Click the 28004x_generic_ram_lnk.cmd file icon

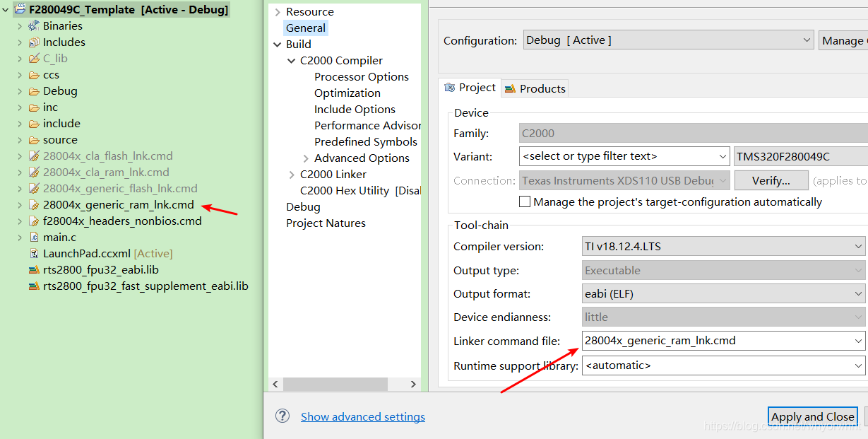coord(34,204)
